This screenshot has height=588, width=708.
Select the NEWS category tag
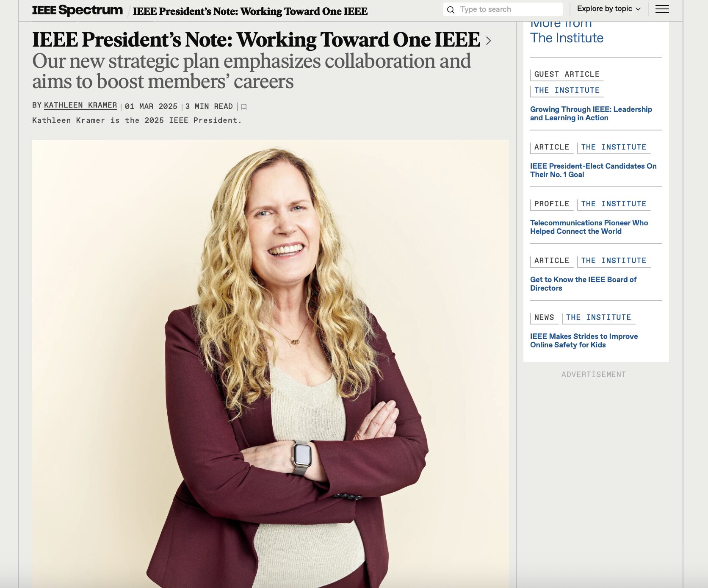point(544,317)
